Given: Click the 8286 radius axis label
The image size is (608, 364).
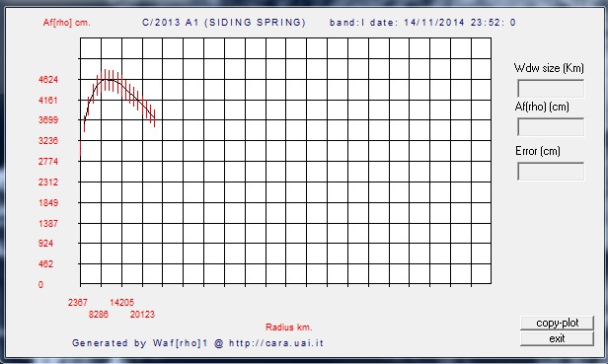Looking at the screenshot, I should 99,315.
